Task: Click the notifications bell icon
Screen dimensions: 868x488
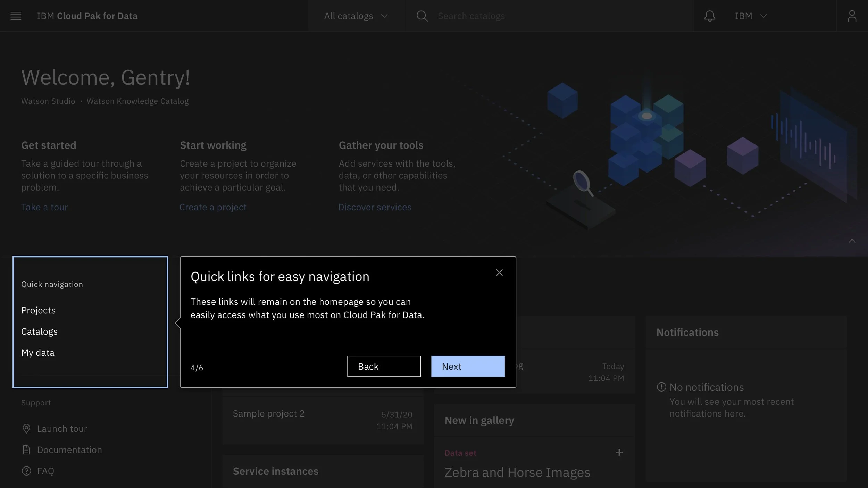Action: pyautogui.click(x=709, y=16)
